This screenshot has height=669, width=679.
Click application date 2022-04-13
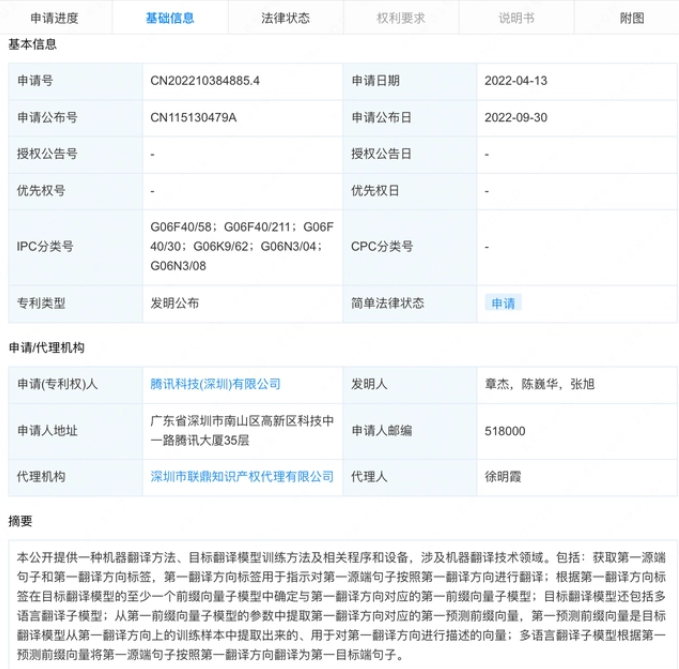pos(516,81)
